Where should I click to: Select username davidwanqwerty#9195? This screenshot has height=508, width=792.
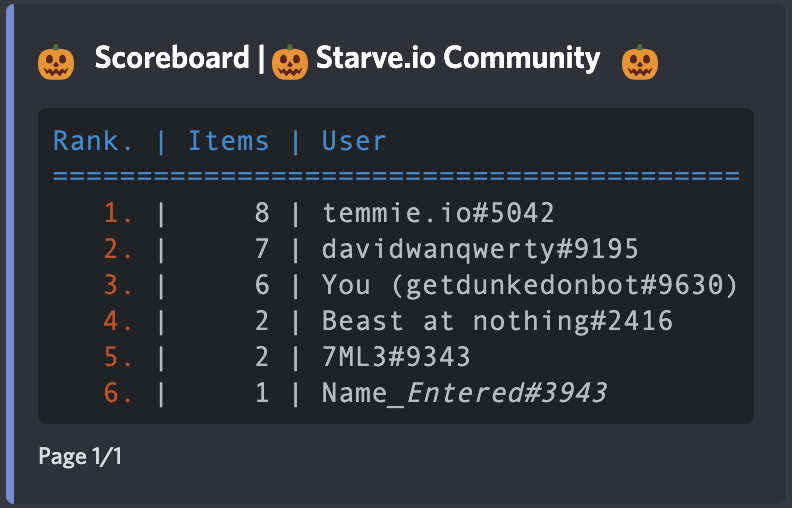[x=480, y=250]
